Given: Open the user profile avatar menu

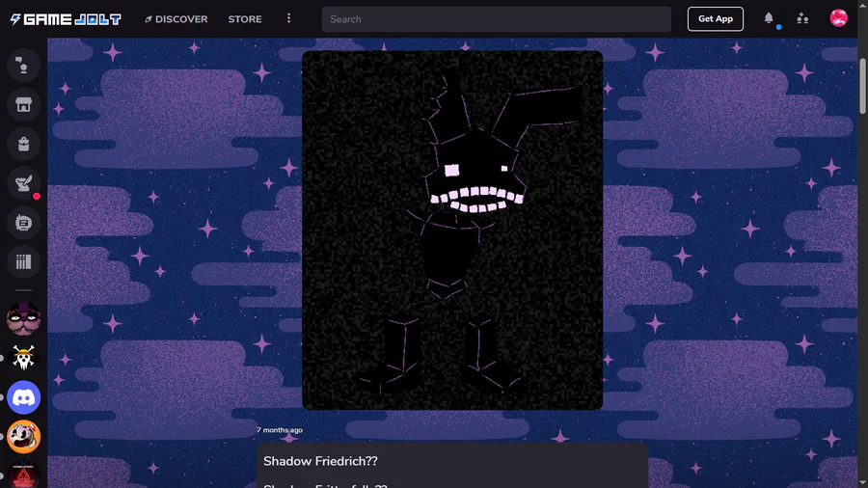Looking at the screenshot, I should [x=838, y=18].
